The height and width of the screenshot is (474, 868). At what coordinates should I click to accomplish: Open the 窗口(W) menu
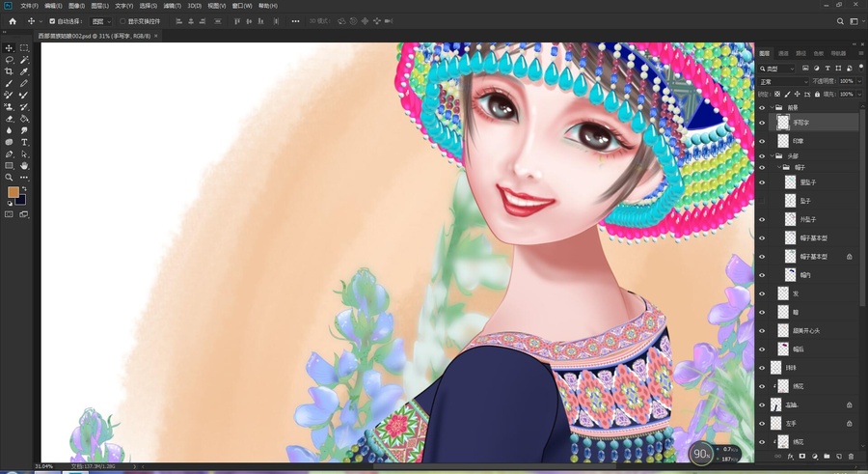tap(242, 6)
